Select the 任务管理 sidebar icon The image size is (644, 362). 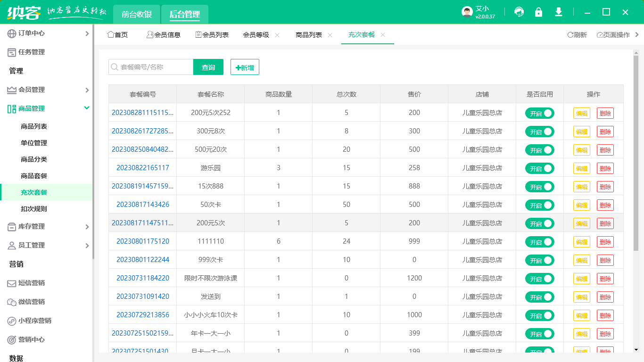tap(11, 52)
